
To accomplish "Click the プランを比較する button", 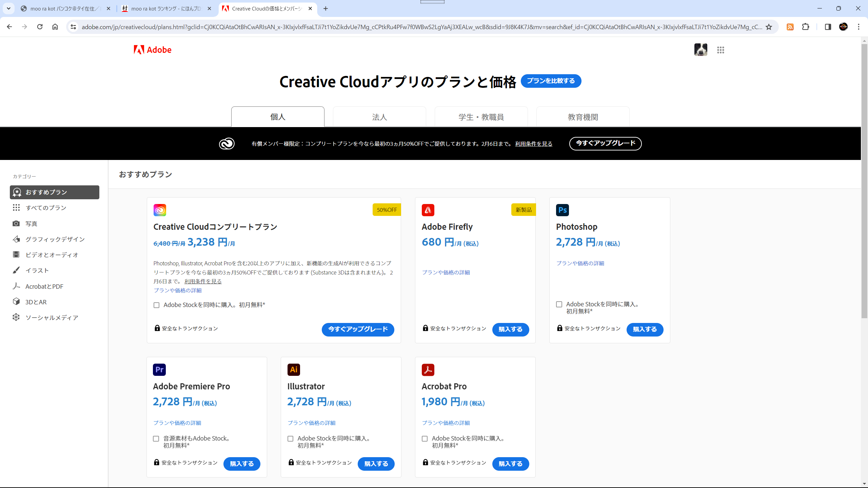I will tap(551, 81).
